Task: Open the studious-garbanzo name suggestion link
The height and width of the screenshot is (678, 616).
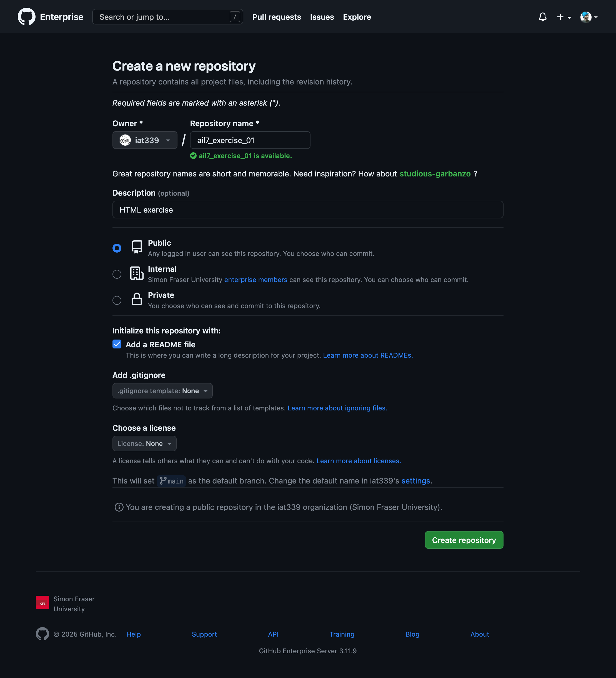Action: click(x=435, y=174)
